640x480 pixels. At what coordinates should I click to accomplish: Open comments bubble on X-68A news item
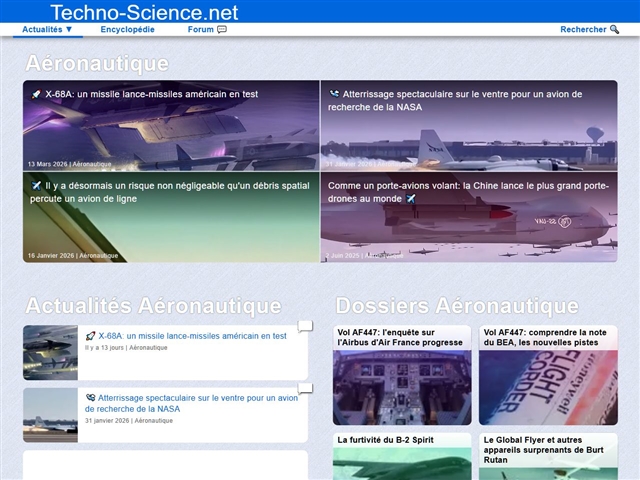305,326
